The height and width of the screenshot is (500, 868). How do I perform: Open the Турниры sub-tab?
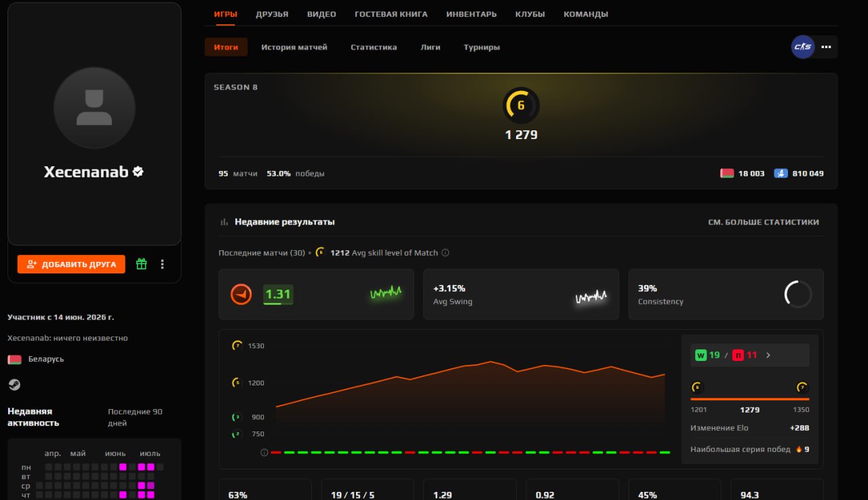point(482,47)
